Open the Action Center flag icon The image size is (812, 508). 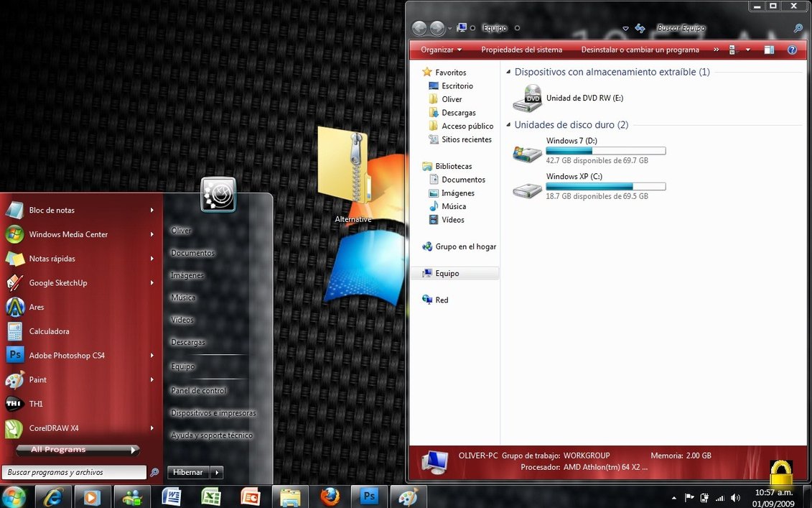click(689, 498)
